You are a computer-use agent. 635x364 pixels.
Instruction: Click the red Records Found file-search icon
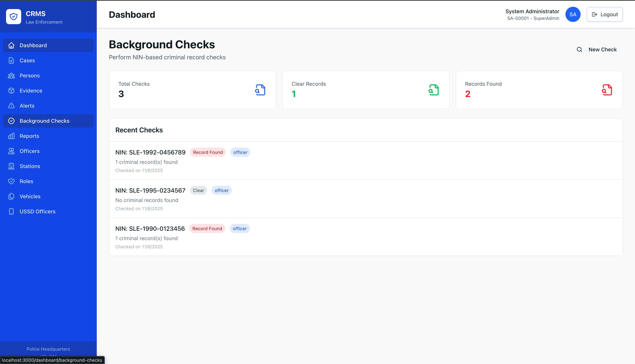tap(607, 90)
